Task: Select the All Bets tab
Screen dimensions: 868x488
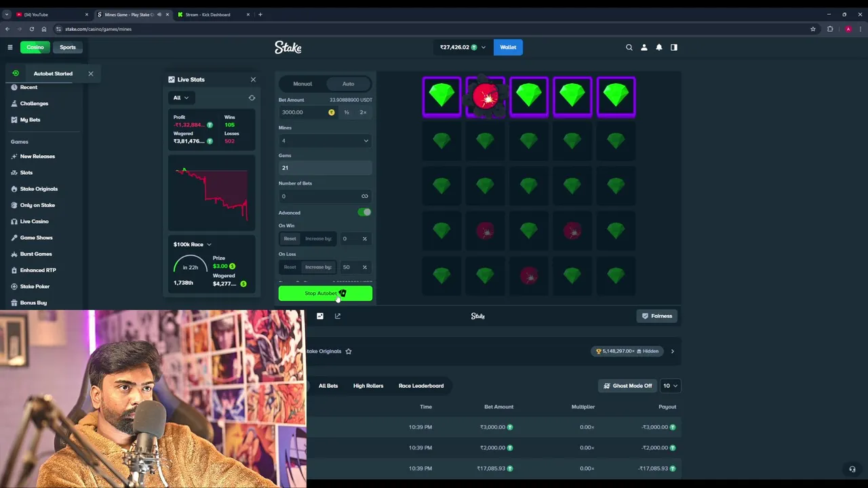Action: pyautogui.click(x=328, y=386)
